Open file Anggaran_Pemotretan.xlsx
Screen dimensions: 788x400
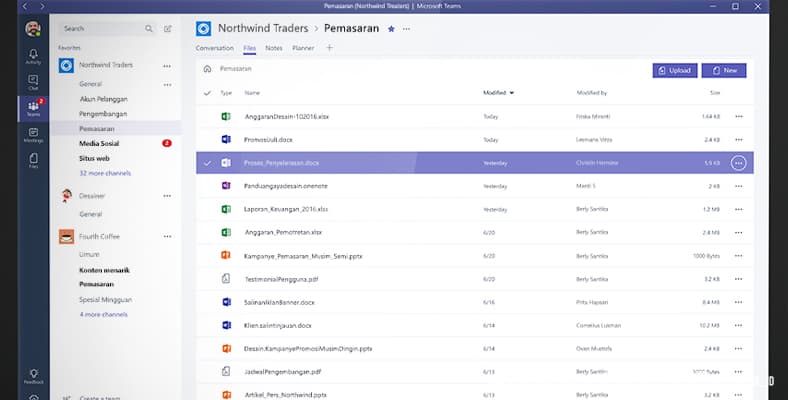point(283,232)
